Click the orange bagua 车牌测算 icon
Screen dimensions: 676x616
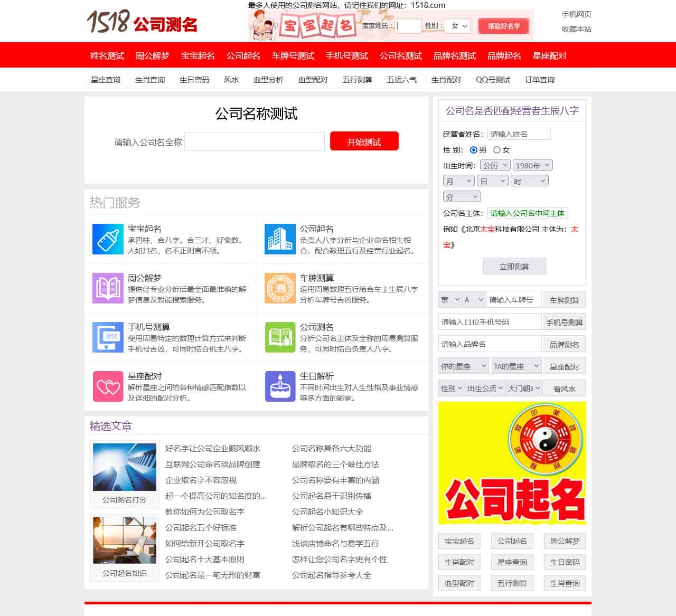pos(280,288)
